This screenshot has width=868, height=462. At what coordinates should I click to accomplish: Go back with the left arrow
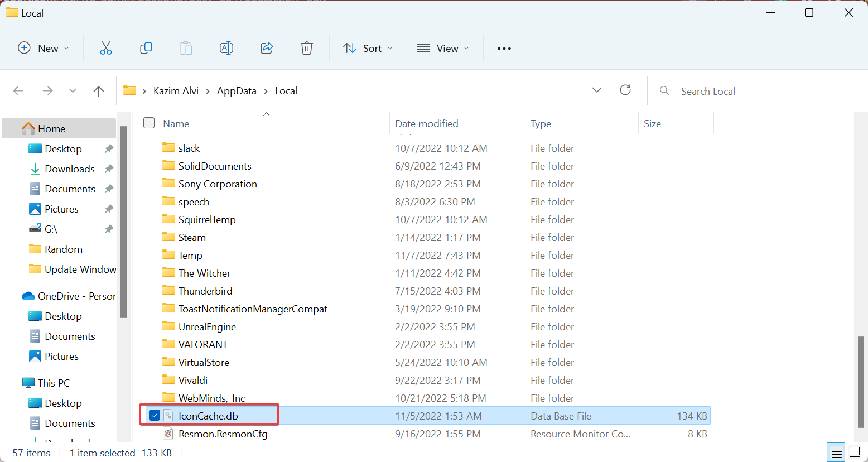pos(18,91)
